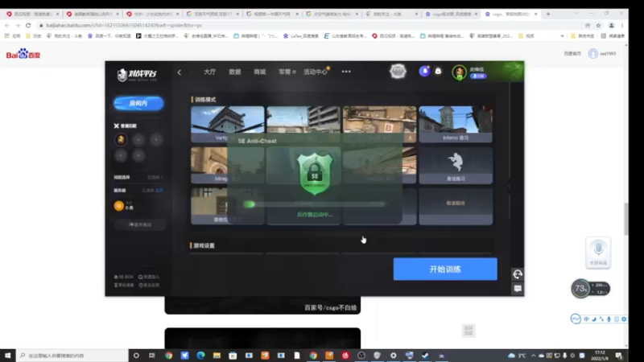Add player in second room slot
The image size is (644, 362).
tap(138, 140)
